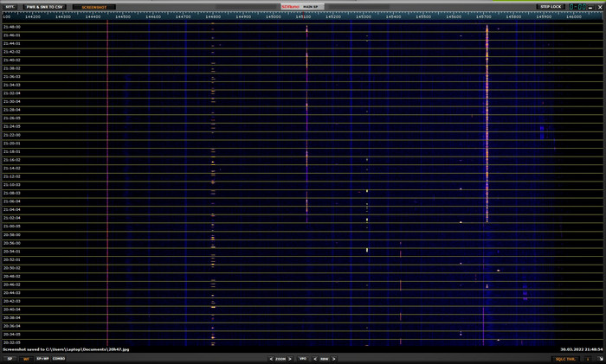Click the orange SCREENSHOT button

coord(93,7)
